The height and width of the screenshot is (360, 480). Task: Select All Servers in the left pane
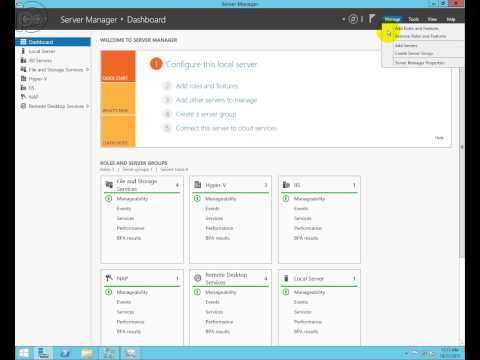40,60
